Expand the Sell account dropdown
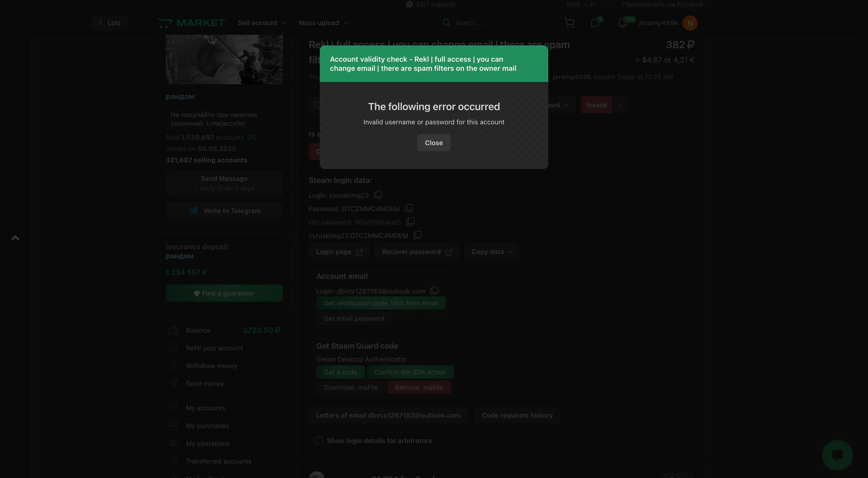868x478 pixels. [262, 23]
